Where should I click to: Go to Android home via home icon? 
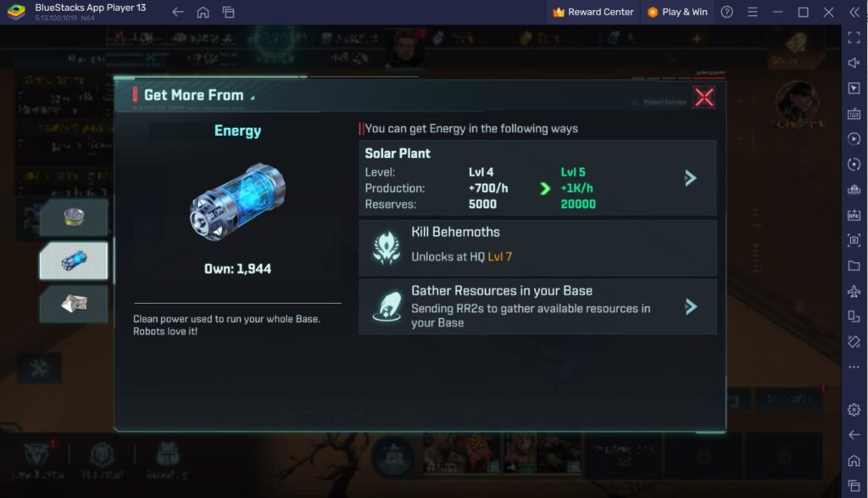203,12
